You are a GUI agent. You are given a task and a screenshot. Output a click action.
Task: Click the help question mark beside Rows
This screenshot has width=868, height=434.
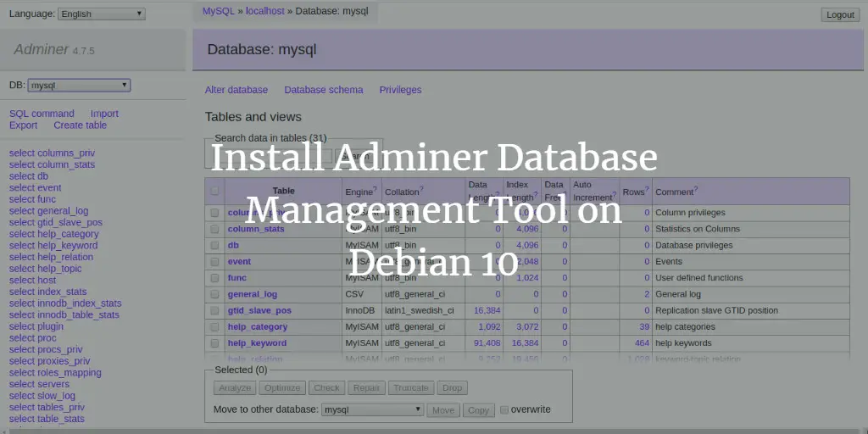pyautogui.click(x=647, y=189)
